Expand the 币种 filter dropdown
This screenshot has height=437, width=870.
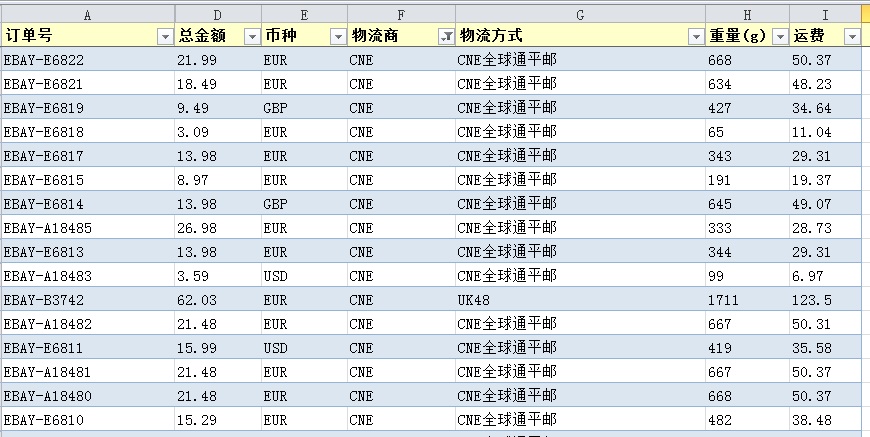tap(337, 37)
